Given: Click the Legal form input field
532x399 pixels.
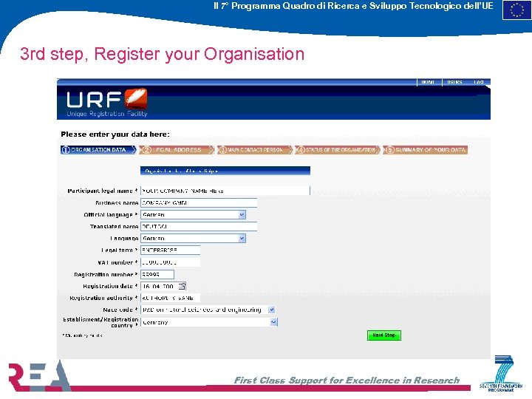Looking at the screenshot, I should [x=170, y=250].
